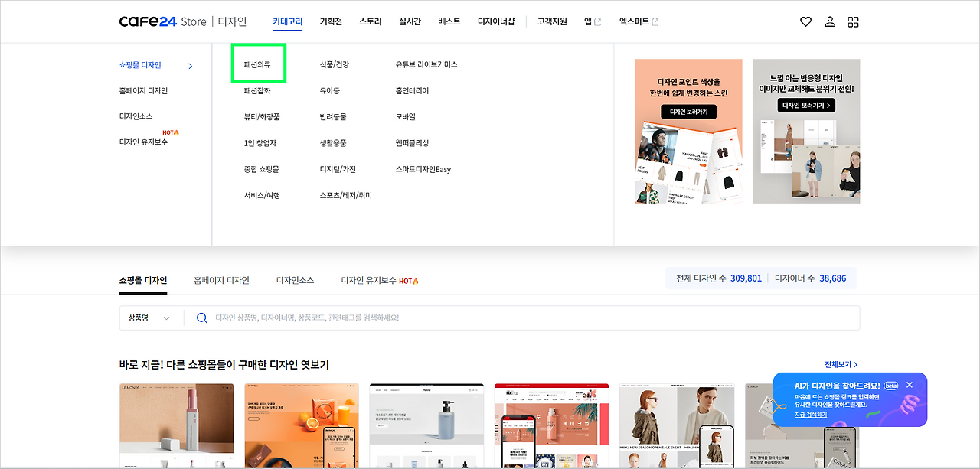Viewport: 980px width, 469px height.
Task: Choose the 반려동물 category
Action: click(x=333, y=116)
